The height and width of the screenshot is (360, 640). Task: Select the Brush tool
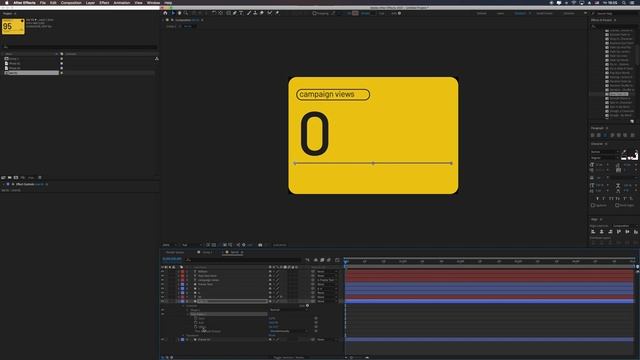[x=249, y=13]
